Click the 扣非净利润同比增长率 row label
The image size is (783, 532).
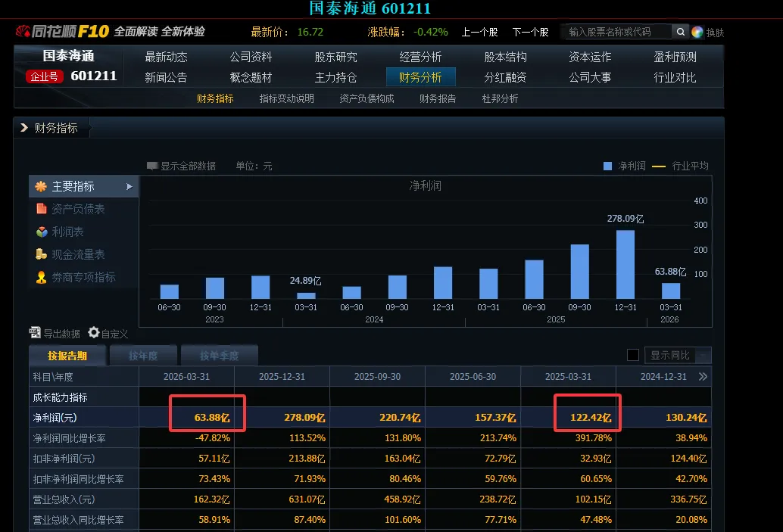pos(79,479)
